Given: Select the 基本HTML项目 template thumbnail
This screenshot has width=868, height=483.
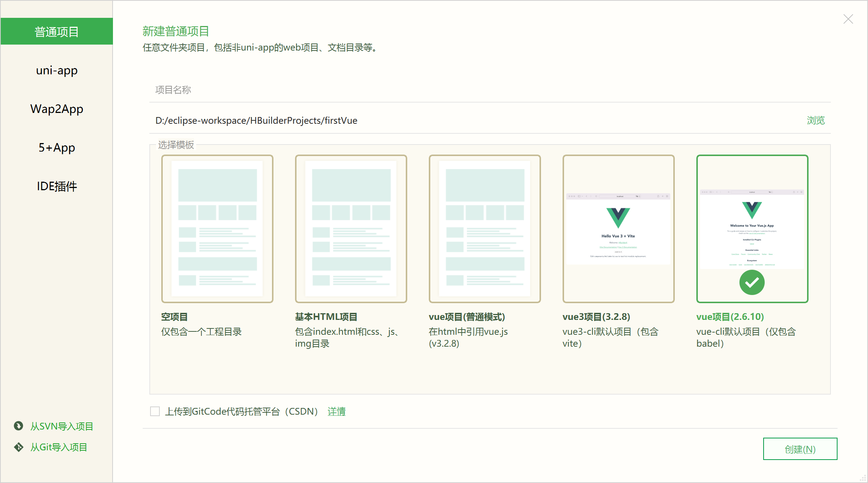Looking at the screenshot, I should [351, 228].
